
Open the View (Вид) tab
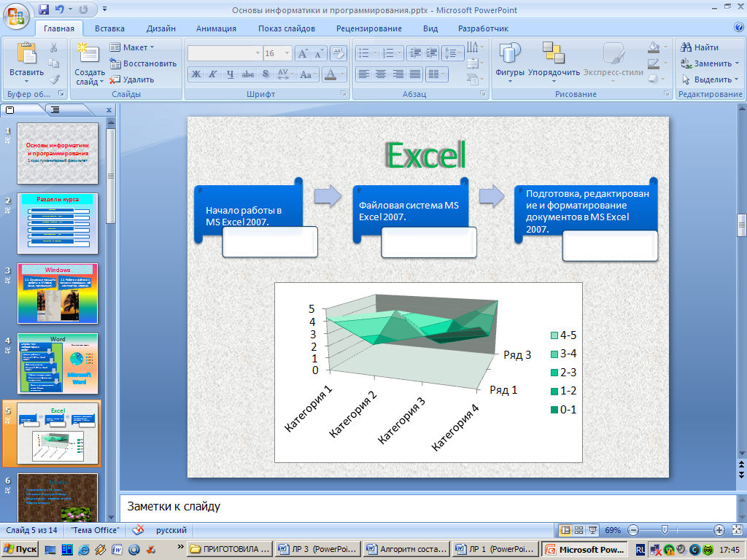pos(430,28)
